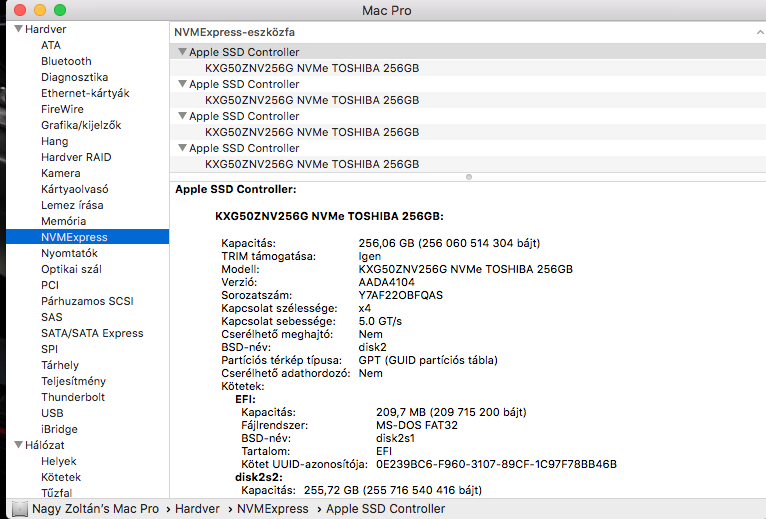The width and height of the screenshot is (766, 519).
Task: Select Kamera in the sidebar
Action: point(61,173)
